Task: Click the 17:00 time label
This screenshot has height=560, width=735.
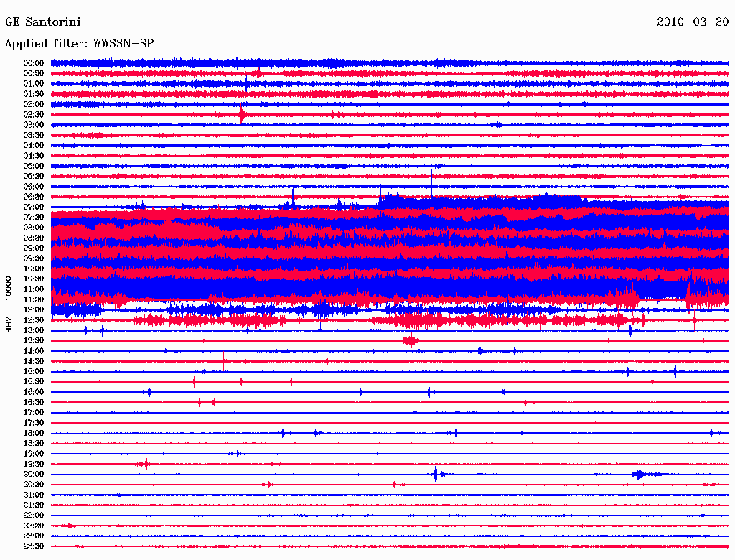Action: tap(34, 413)
